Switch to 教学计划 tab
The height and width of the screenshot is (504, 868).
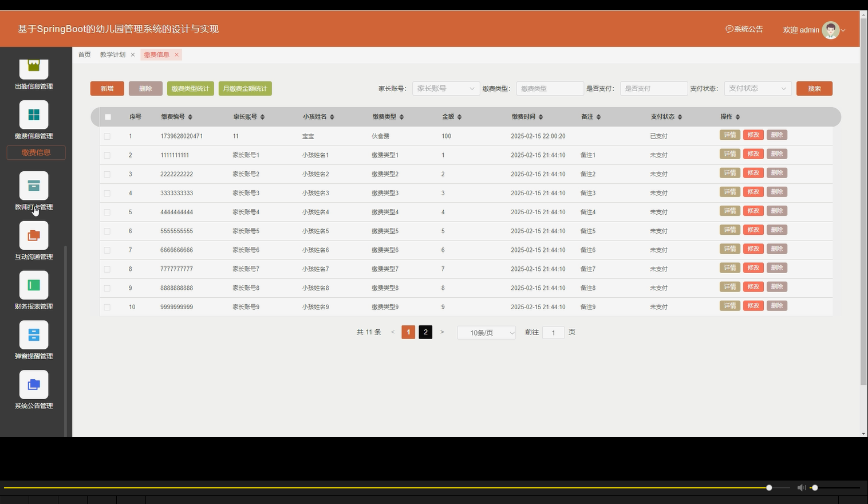click(x=112, y=55)
